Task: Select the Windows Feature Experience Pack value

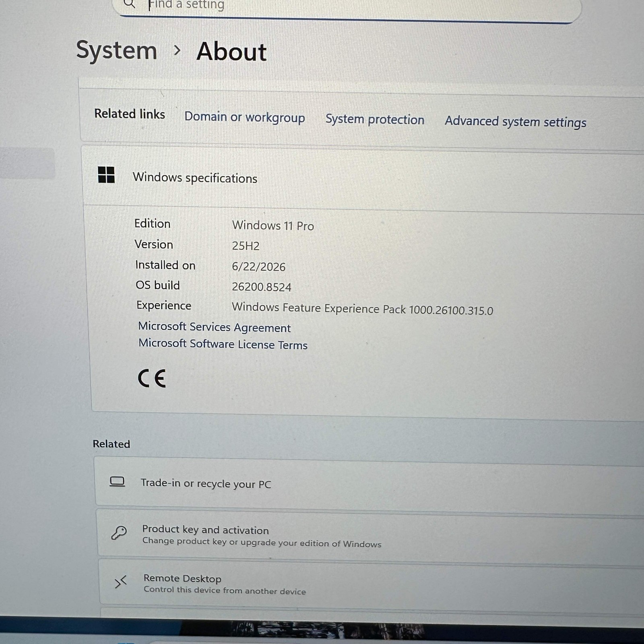Action: [x=362, y=309]
